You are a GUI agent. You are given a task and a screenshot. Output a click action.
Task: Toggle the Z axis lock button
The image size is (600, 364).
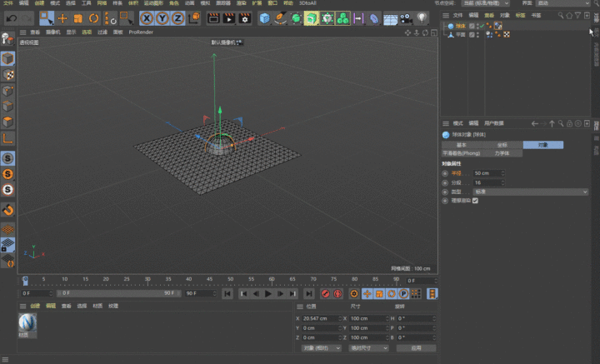(x=177, y=17)
